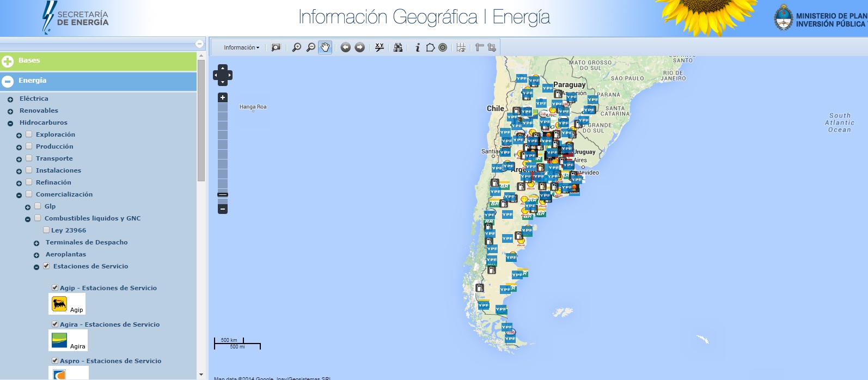Select the identify info tool
Screen dimensions: 868x380
(418, 47)
